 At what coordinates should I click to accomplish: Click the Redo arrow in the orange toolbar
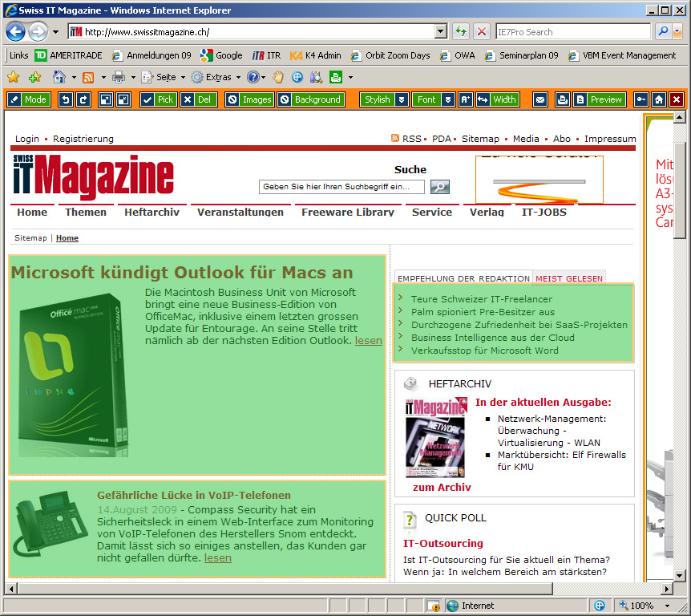click(x=83, y=99)
